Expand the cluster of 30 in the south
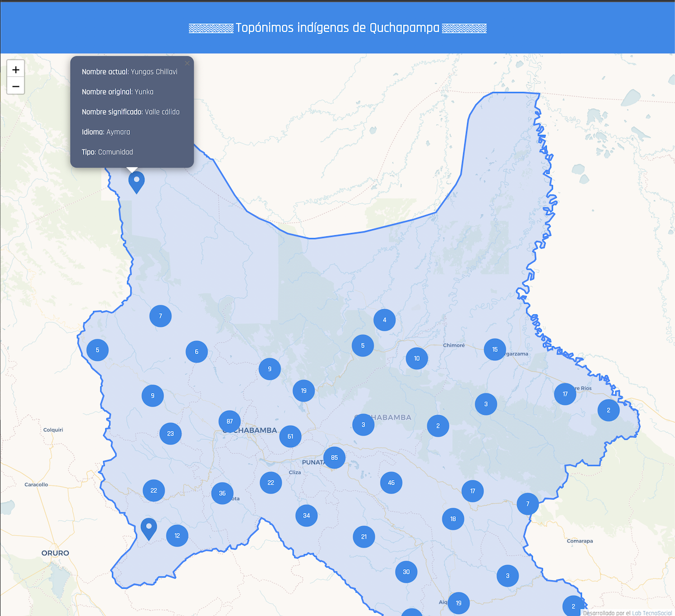Image resolution: width=675 pixels, height=616 pixels. tap(406, 571)
